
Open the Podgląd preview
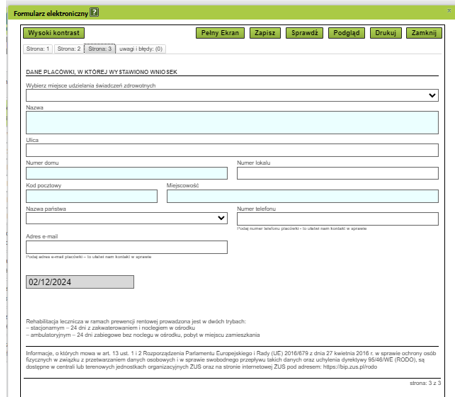pos(346,33)
